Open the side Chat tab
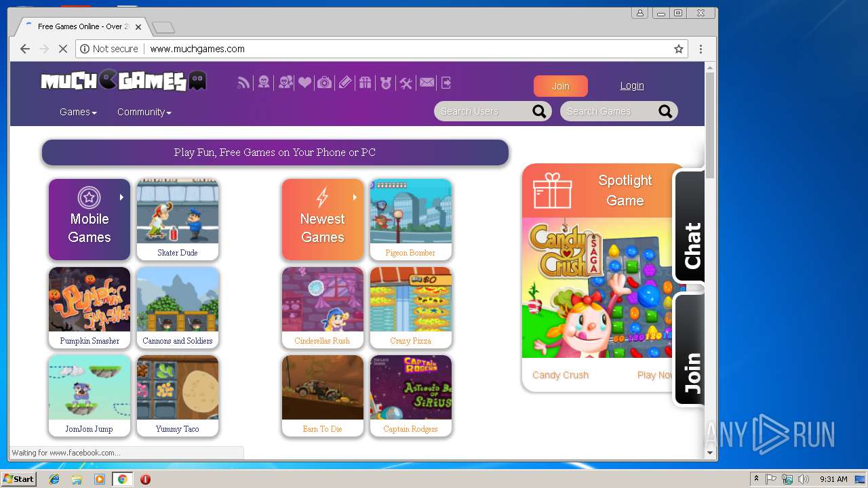 click(x=689, y=226)
